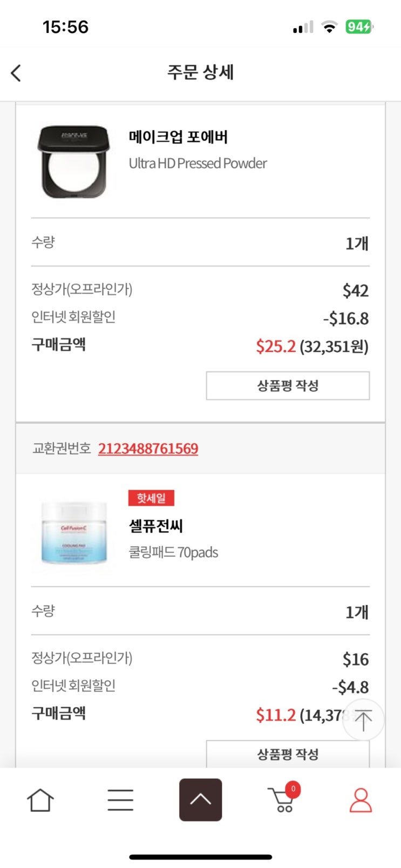
Task: Open the my account profile icon
Action: click(x=361, y=799)
